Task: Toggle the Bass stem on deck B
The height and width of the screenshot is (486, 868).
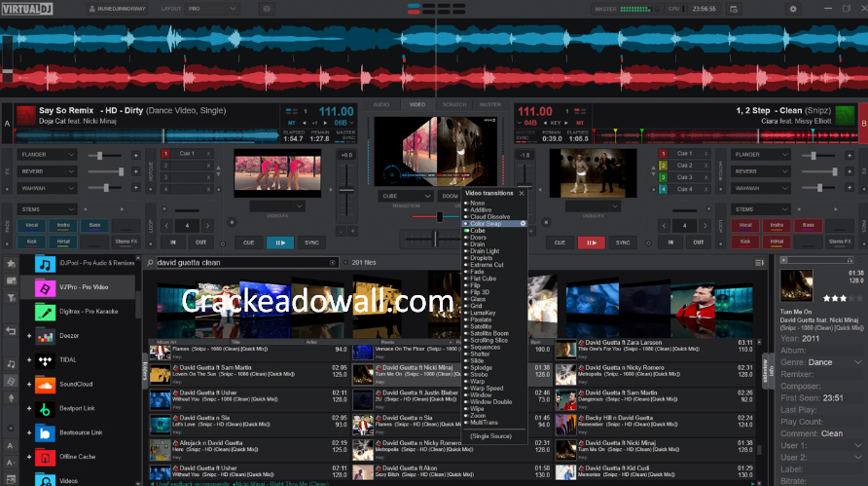Action: (x=809, y=226)
